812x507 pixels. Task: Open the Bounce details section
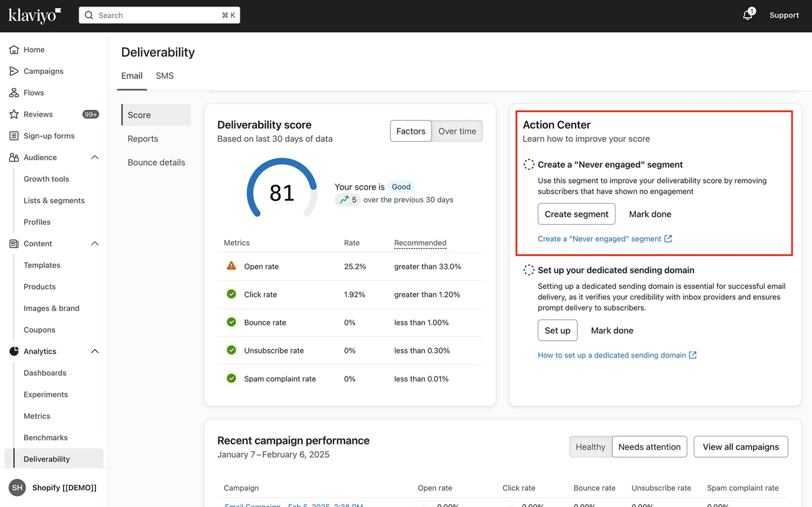(x=156, y=162)
